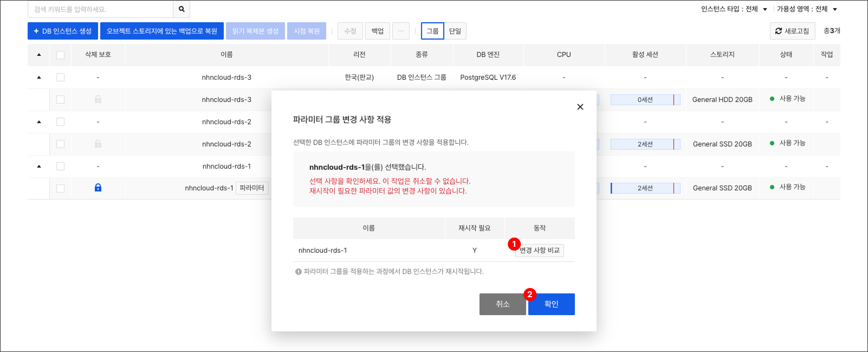Click the lock icon in nhncloud-rds-1 row
The image size is (868, 352).
tap(98, 188)
